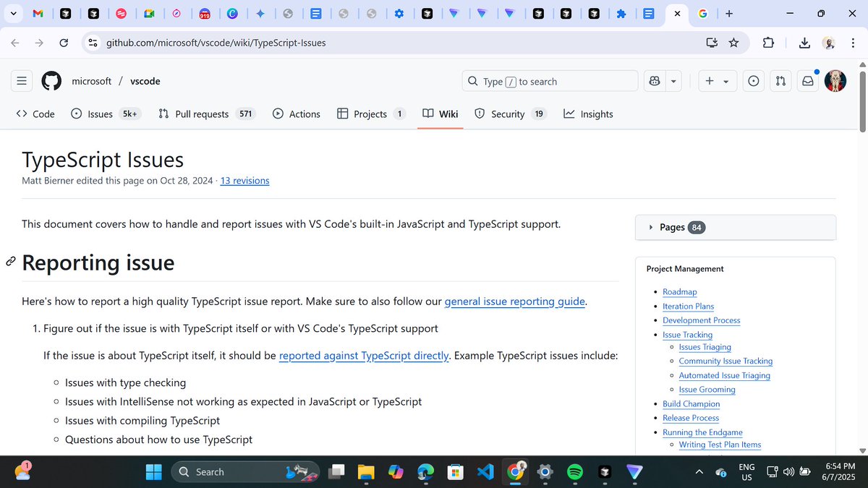The height and width of the screenshot is (488, 868).
Task: Open Writing Test Plan Items page
Action: [x=720, y=445]
